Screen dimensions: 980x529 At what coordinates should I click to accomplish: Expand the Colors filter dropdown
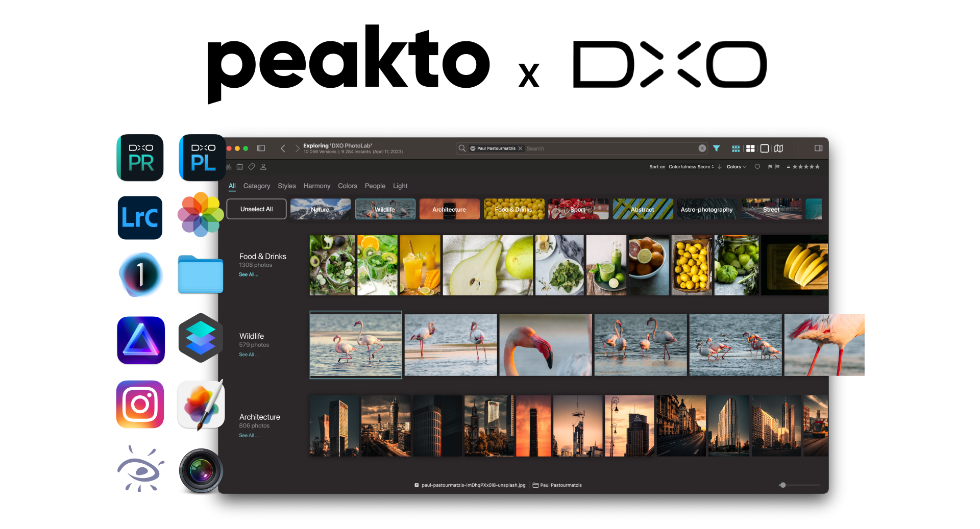736,167
